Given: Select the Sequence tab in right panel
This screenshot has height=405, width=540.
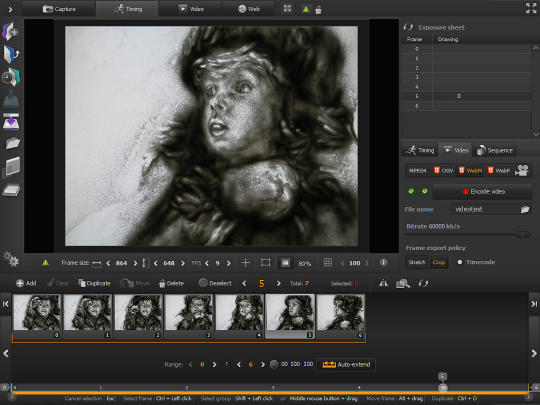Looking at the screenshot, I should point(495,150).
